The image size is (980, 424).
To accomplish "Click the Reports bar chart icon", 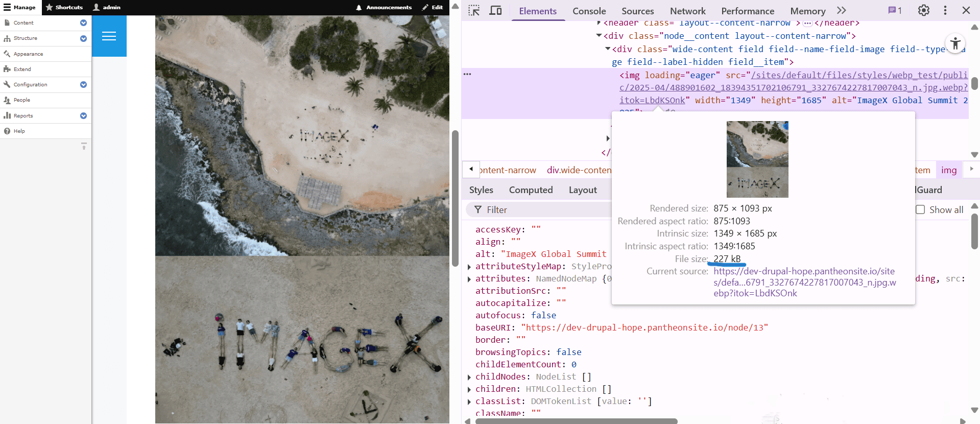I will 7,115.
